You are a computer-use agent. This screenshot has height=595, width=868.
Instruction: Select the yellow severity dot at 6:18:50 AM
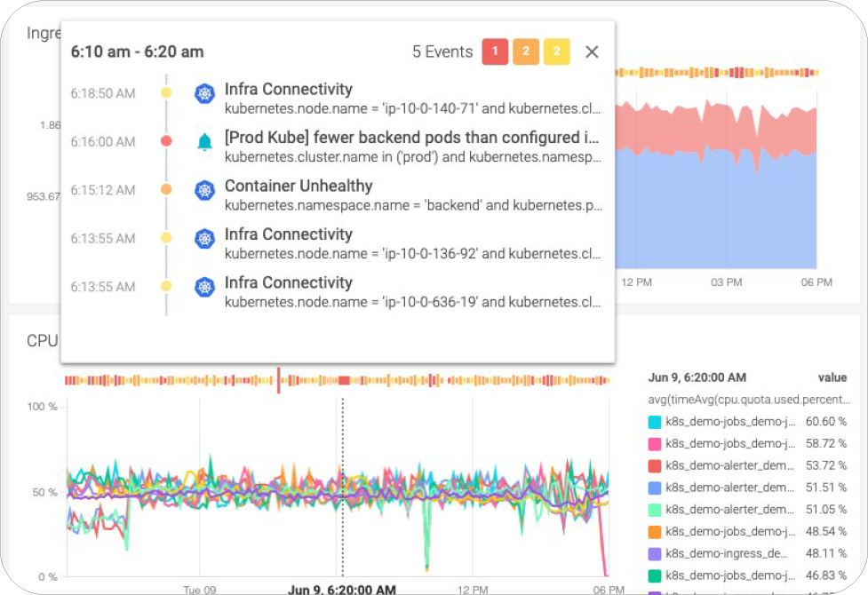tap(166, 92)
